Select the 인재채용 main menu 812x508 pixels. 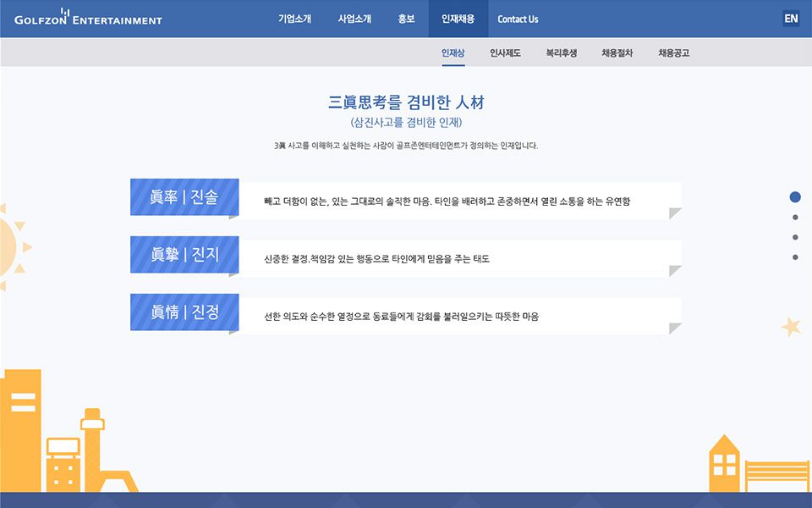pyautogui.click(x=458, y=19)
